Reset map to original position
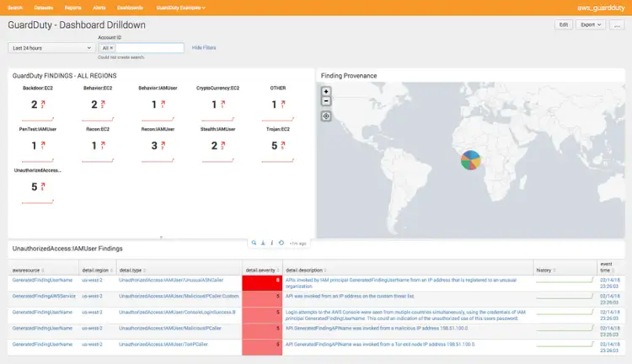 click(326, 116)
